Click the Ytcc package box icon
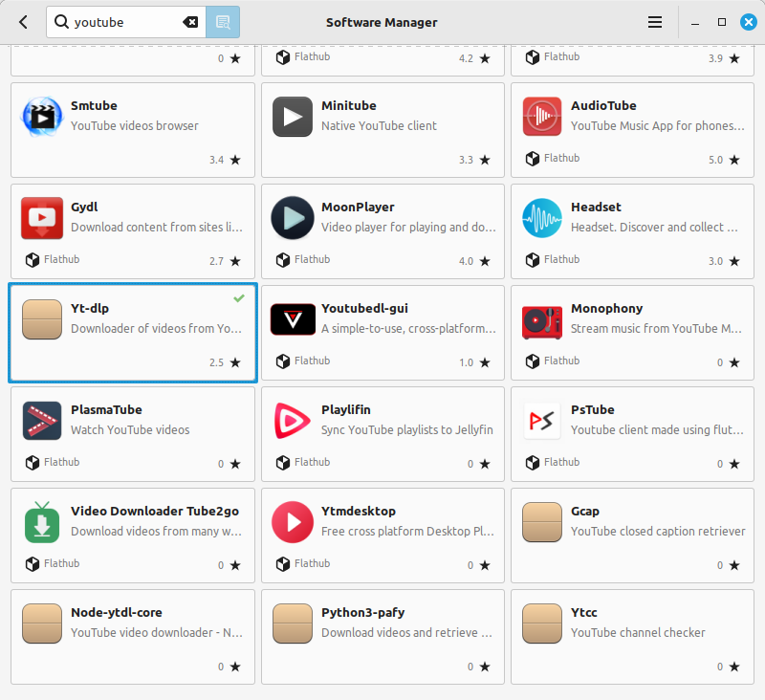Image resolution: width=765 pixels, height=700 pixels. tap(542, 623)
